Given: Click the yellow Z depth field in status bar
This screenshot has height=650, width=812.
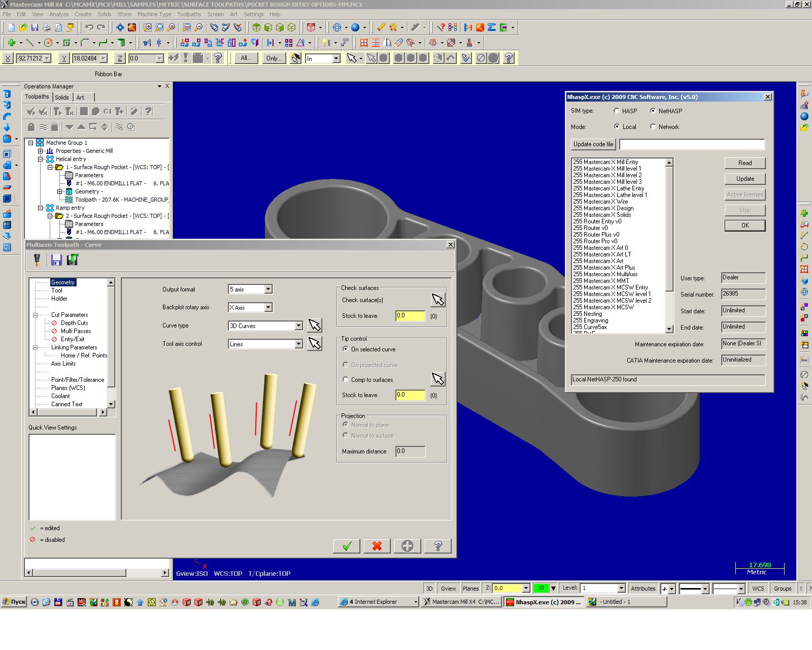Looking at the screenshot, I should pos(506,588).
